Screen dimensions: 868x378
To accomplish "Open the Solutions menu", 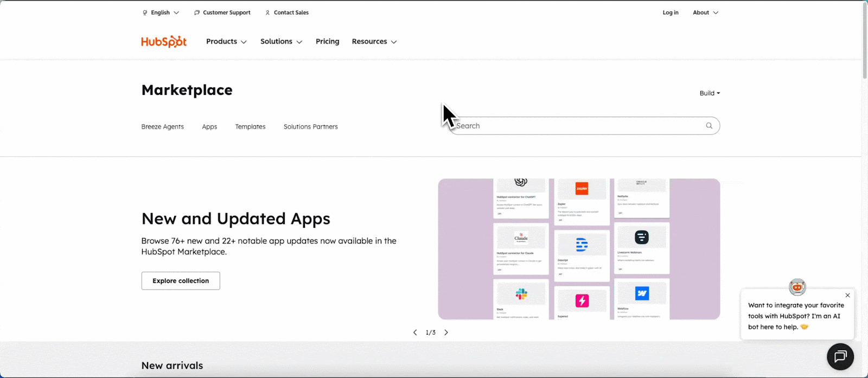I will click(x=281, y=41).
